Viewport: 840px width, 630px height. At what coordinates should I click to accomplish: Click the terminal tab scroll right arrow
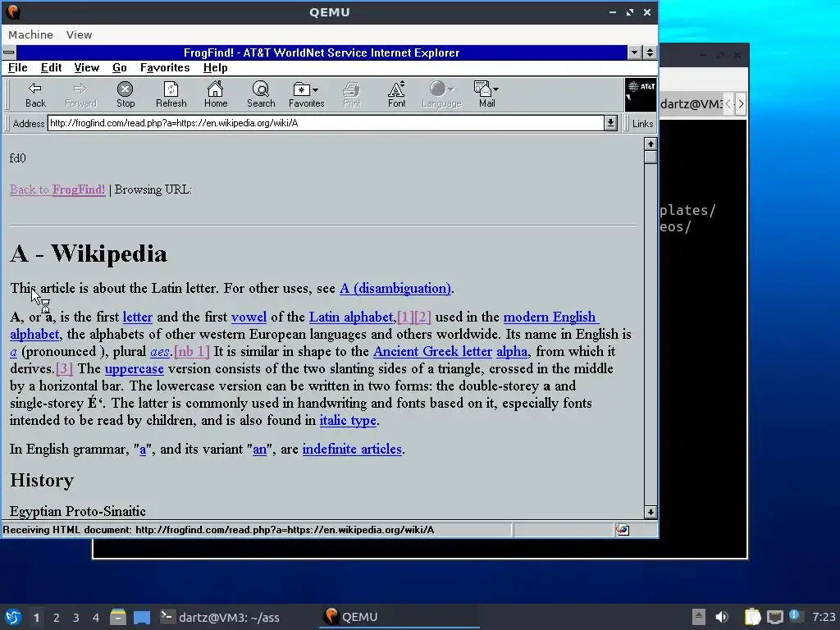pyautogui.click(x=741, y=104)
